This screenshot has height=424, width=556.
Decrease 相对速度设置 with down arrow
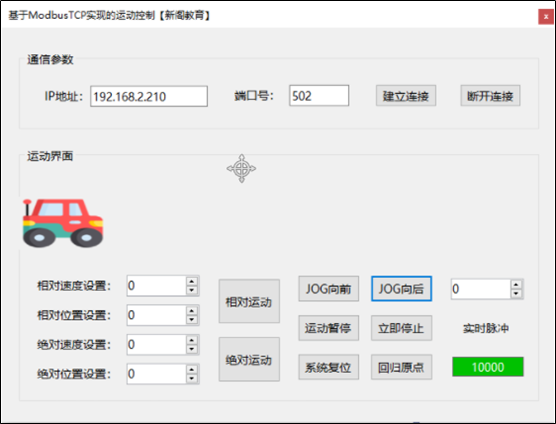click(192, 290)
